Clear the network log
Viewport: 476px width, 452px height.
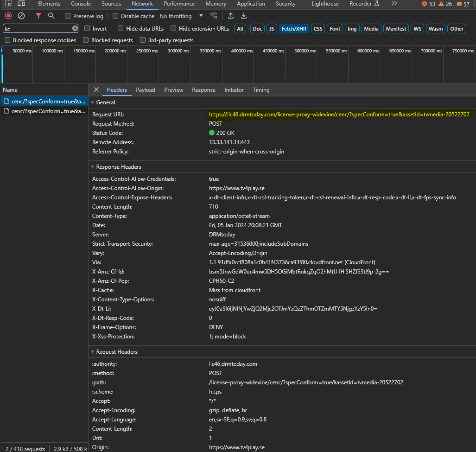(21, 16)
